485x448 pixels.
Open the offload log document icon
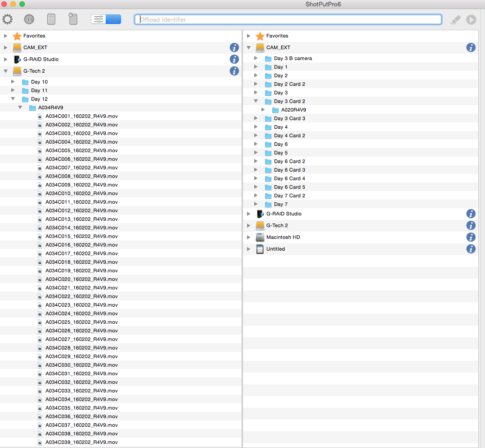point(51,19)
